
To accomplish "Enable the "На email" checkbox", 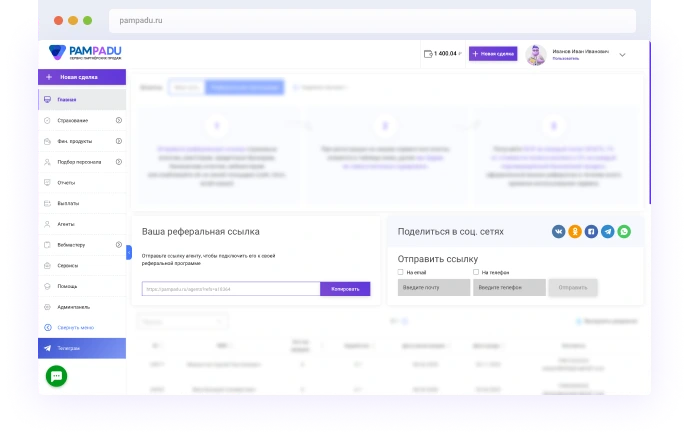I will click(400, 272).
